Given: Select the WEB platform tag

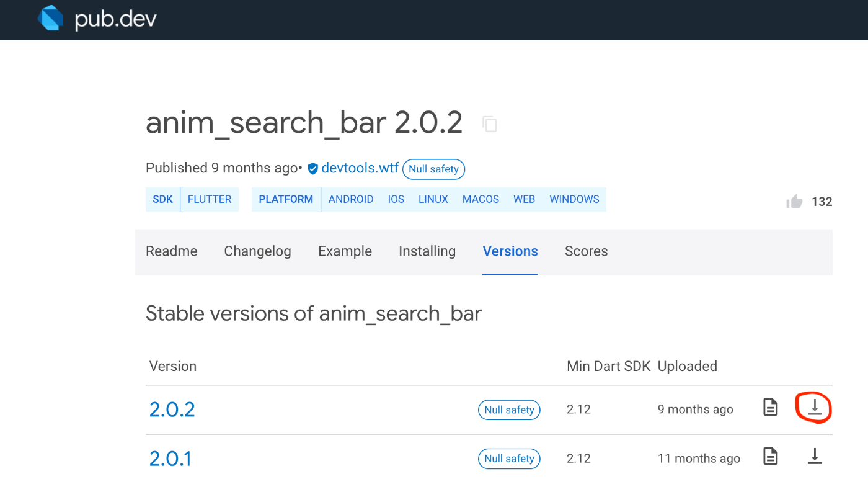Looking at the screenshot, I should [x=524, y=199].
